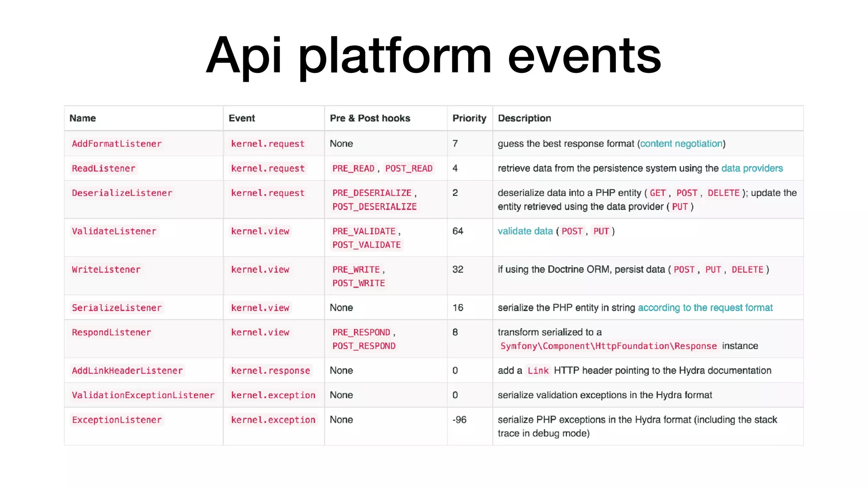The image size is (868, 488).
Task: Click the PRE_DESERIALIZE hook
Action: pyautogui.click(x=372, y=193)
